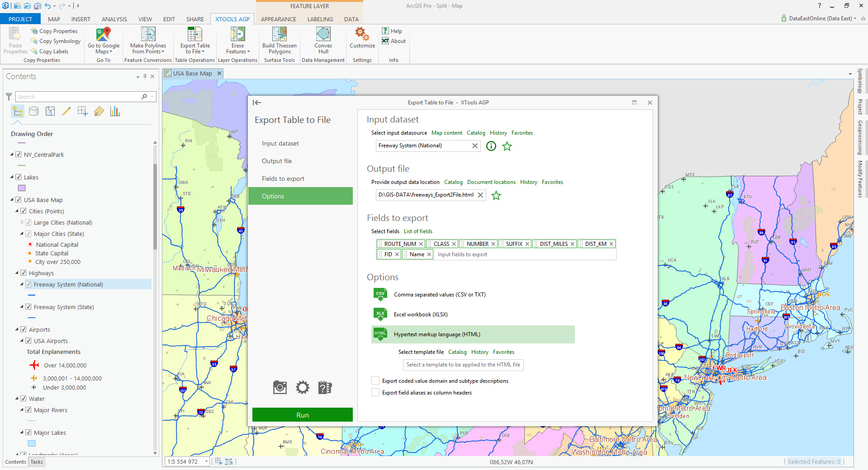Click the Export Table to File ribbon icon
868x470 pixels.
point(195,34)
